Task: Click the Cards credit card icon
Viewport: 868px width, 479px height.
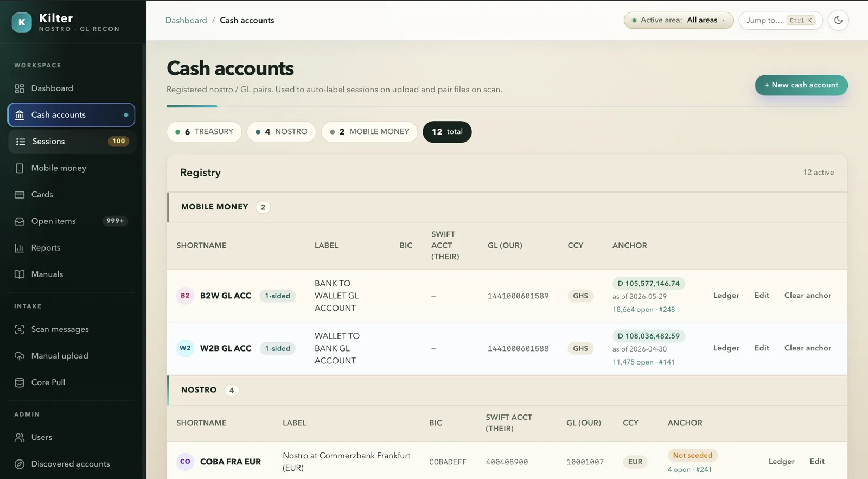Action: (20, 195)
